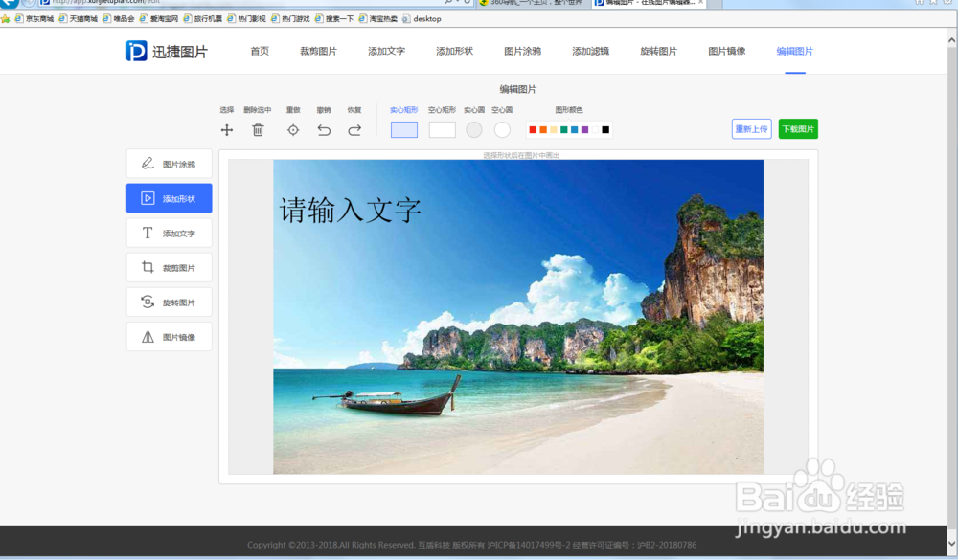Open 图片涂鸦 in the left sidebar
This screenshot has height=560, width=958.
click(170, 164)
